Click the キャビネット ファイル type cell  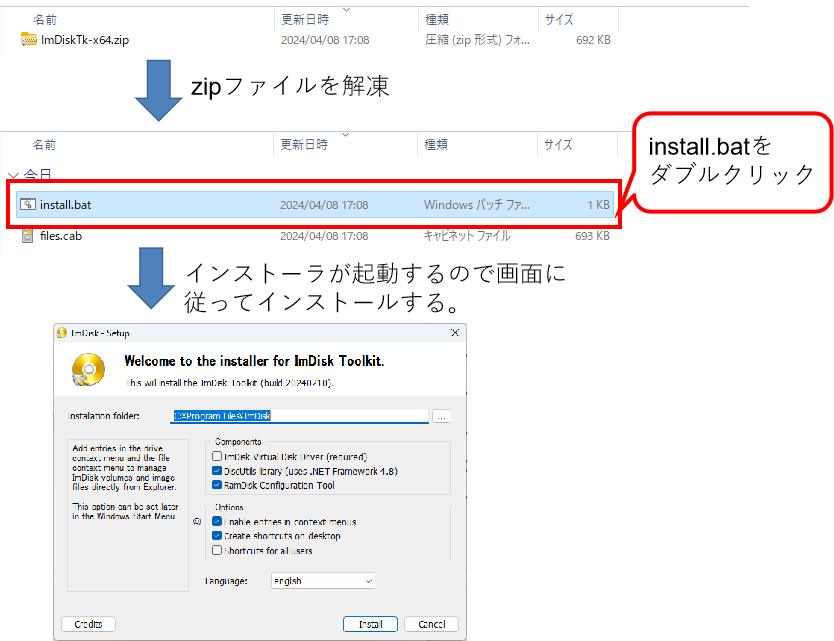pos(467,236)
